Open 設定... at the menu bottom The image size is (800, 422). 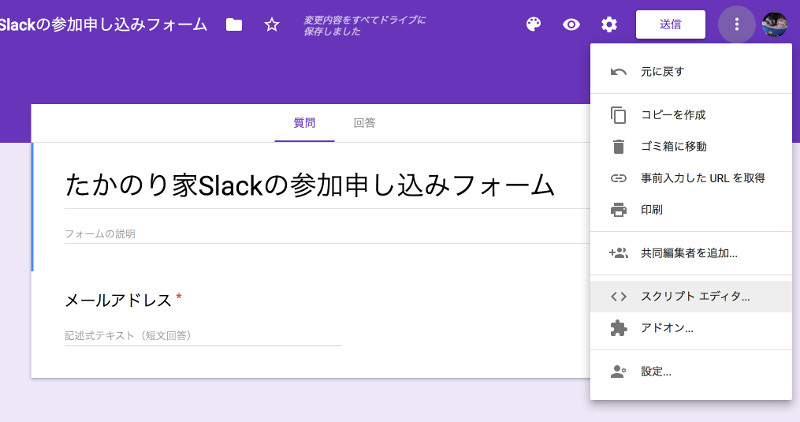pyautogui.click(x=691, y=371)
